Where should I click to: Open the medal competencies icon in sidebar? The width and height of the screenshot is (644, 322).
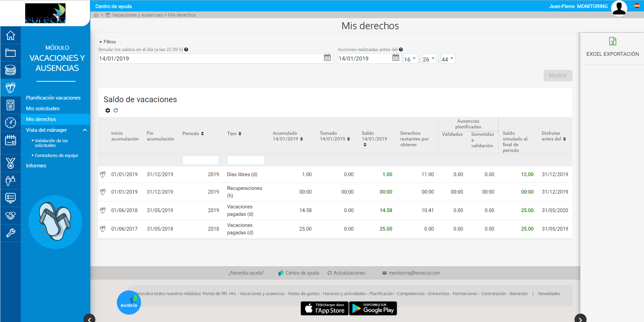pos(10,163)
